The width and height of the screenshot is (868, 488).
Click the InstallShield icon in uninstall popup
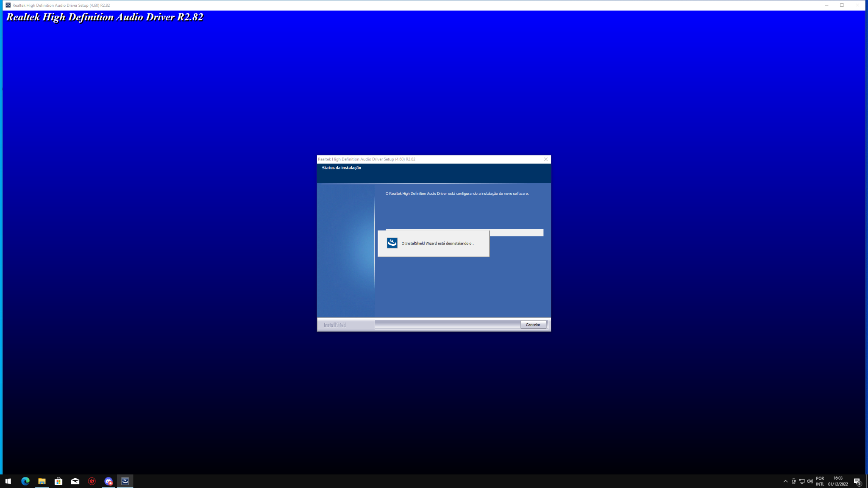pos(392,243)
